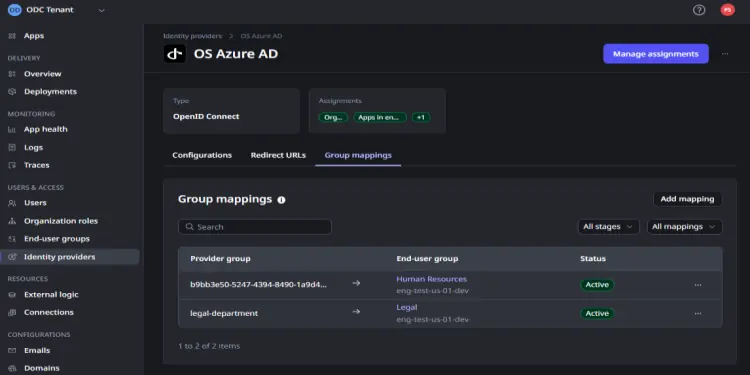Image resolution: width=750 pixels, height=375 pixels.
Task: Open more options next to Manage assignments
Action: [x=725, y=54]
